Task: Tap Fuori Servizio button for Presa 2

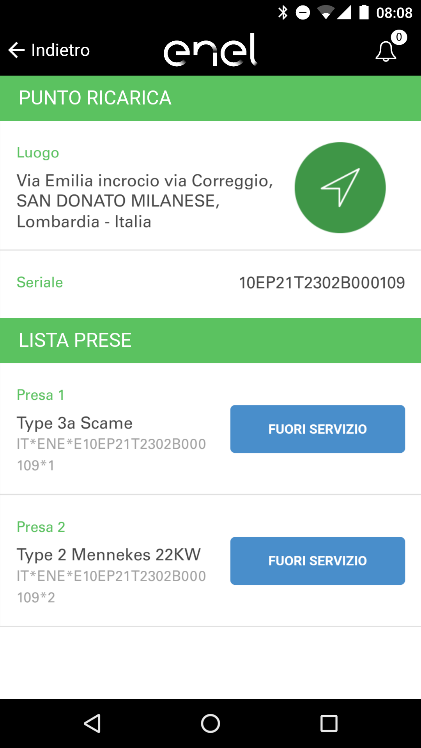Action: pyautogui.click(x=318, y=561)
